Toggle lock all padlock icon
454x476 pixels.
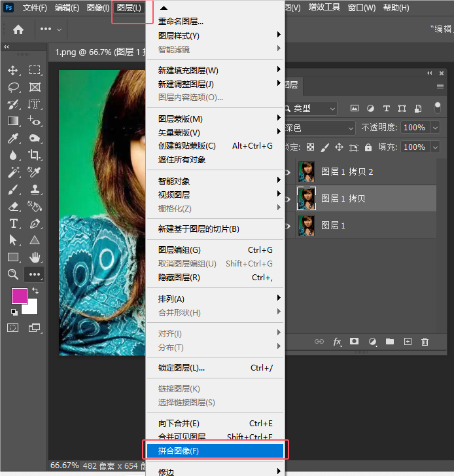[x=368, y=147]
